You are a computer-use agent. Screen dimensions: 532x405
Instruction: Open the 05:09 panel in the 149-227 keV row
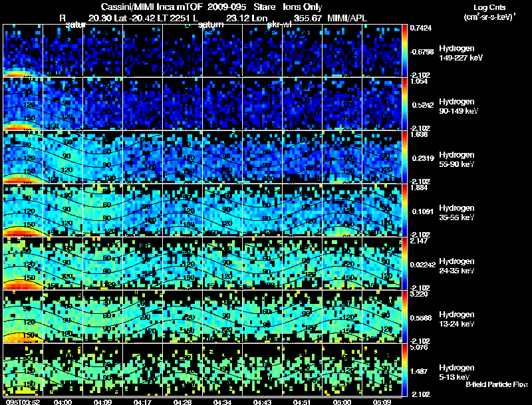pos(382,51)
